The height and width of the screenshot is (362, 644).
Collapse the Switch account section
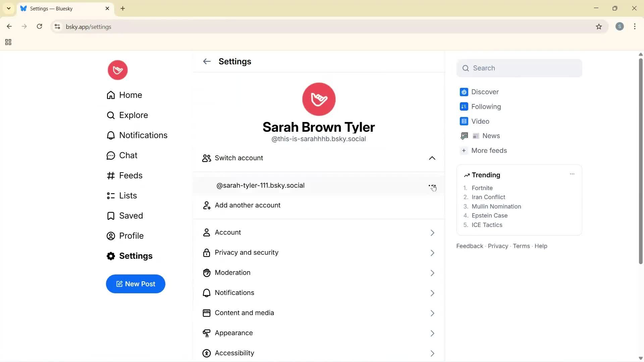coord(432,158)
